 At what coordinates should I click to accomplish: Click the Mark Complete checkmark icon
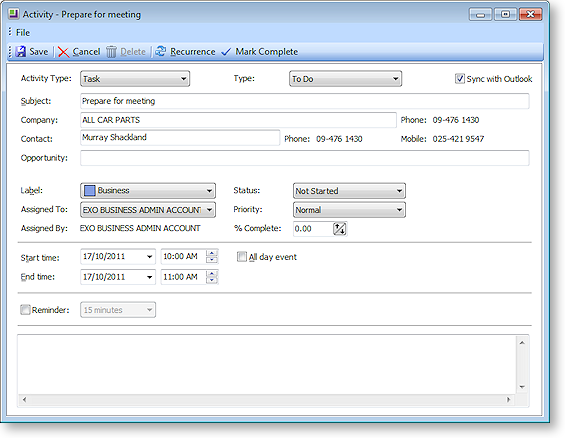tap(226, 52)
